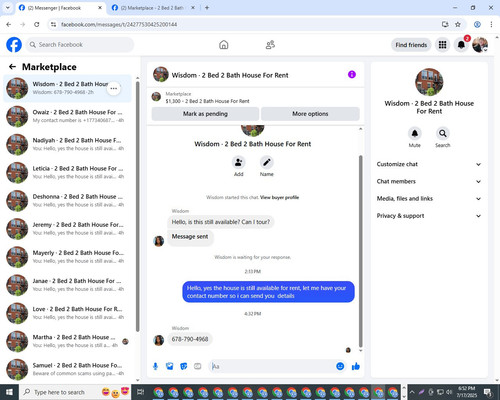Mute the conversation with the bell icon
The height and width of the screenshot is (400, 500).
coord(415,133)
